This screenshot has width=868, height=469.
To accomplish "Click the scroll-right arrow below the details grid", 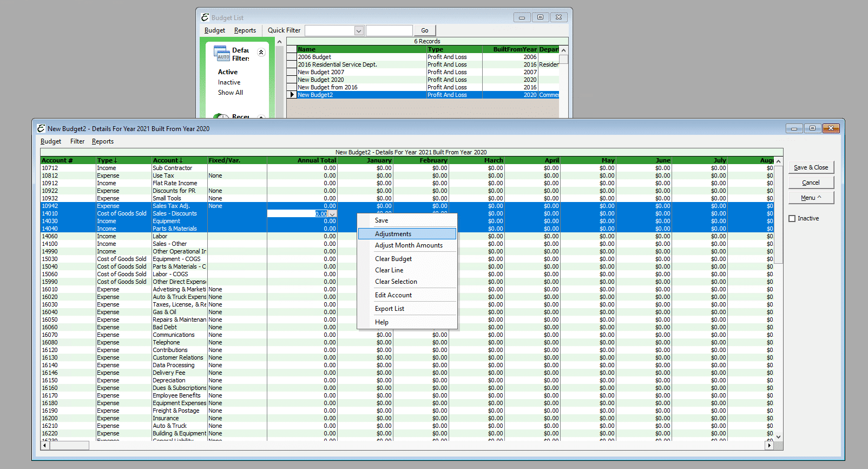I will tap(769, 445).
